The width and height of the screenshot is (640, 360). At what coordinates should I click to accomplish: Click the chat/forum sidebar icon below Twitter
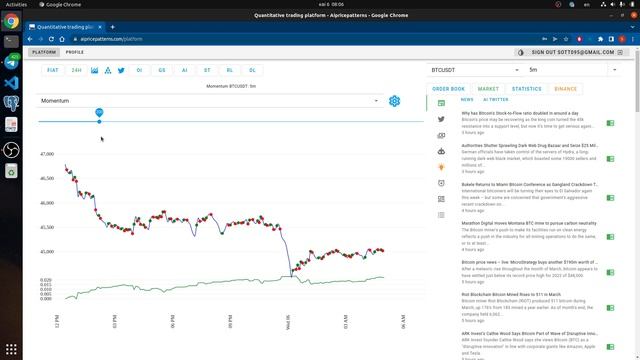tap(441, 136)
